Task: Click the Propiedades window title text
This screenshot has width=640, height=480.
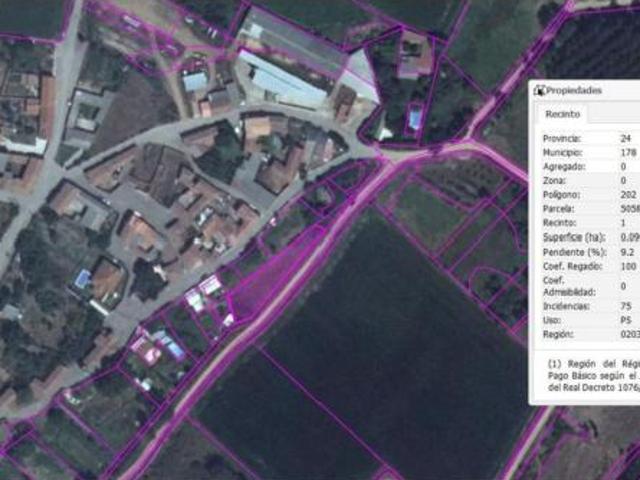Action: tap(574, 90)
